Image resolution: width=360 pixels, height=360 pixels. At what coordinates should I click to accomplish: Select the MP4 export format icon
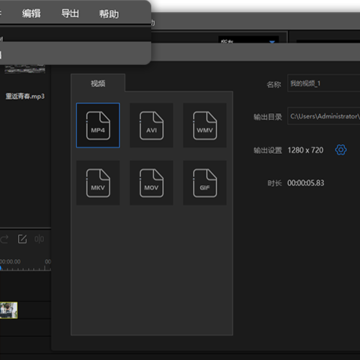pyautogui.click(x=98, y=125)
